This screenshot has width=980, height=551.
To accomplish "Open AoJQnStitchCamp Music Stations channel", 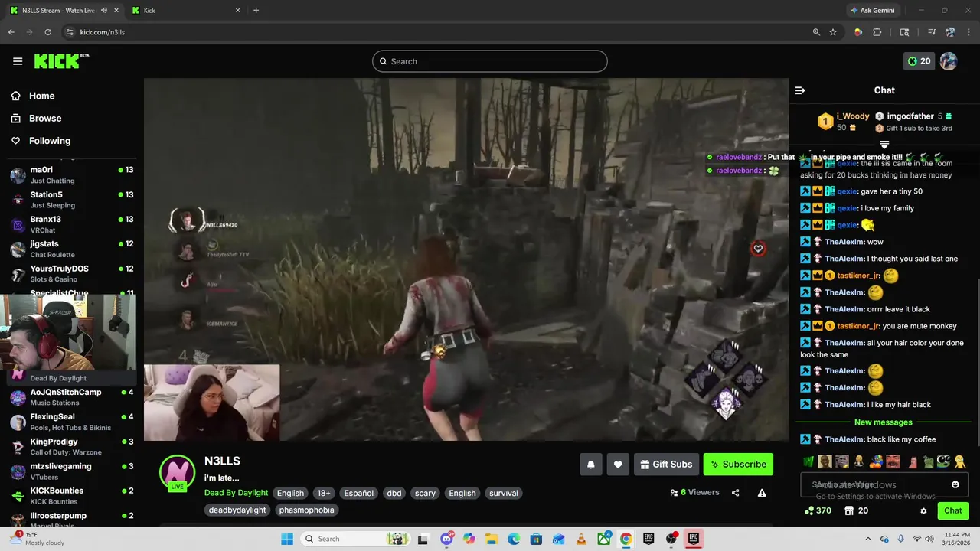I will [x=71, y=397].
